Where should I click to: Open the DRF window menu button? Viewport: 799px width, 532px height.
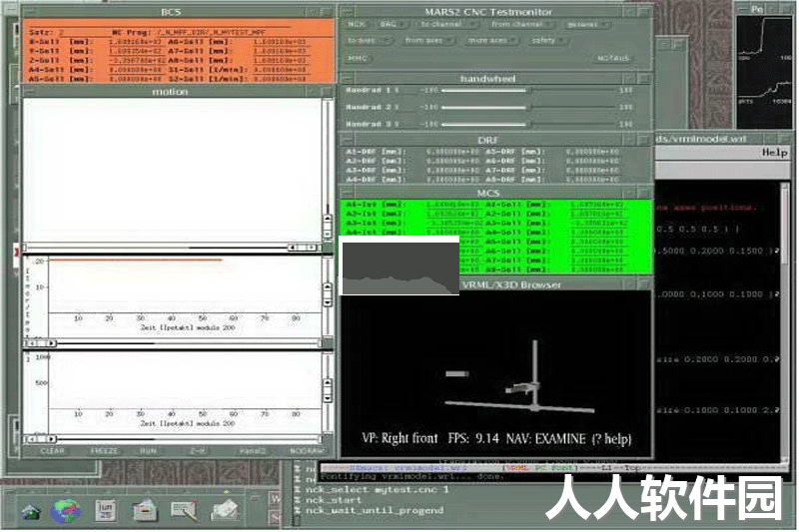click(x=347, y=140)
